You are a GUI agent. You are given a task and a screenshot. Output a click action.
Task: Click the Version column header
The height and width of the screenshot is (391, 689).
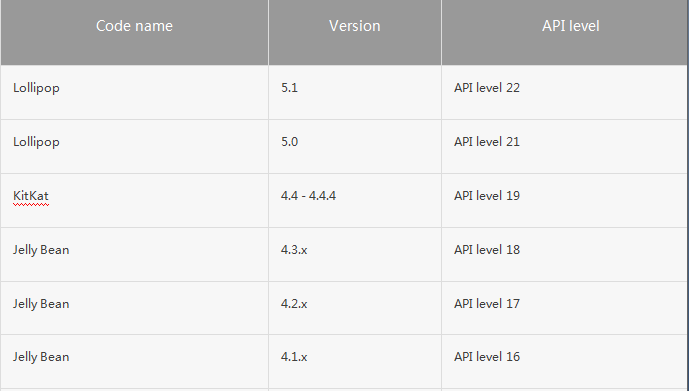[355, 32]
